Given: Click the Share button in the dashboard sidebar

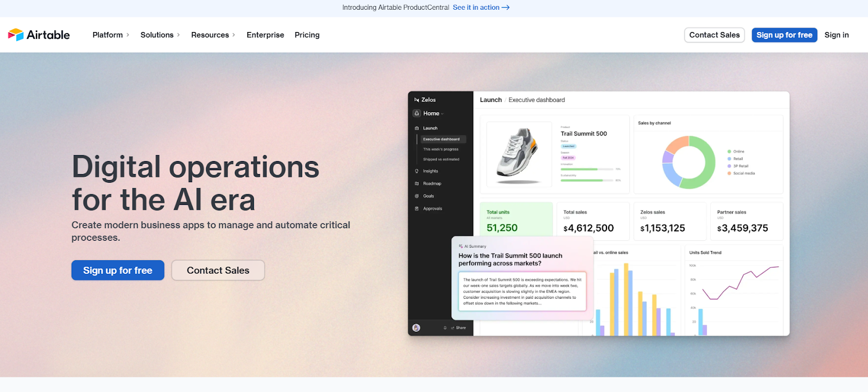Looking at the screenshot, I should (x=458, y=327).
